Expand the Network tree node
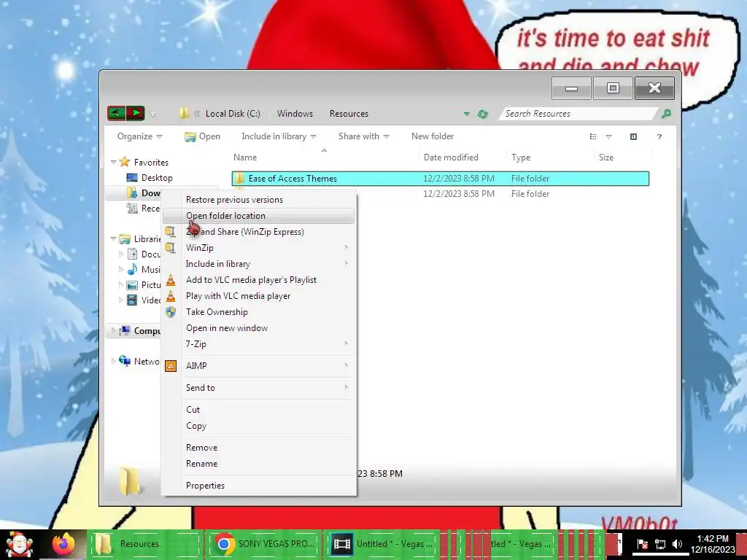Screen dimensions: 747x560 [113, 361]
